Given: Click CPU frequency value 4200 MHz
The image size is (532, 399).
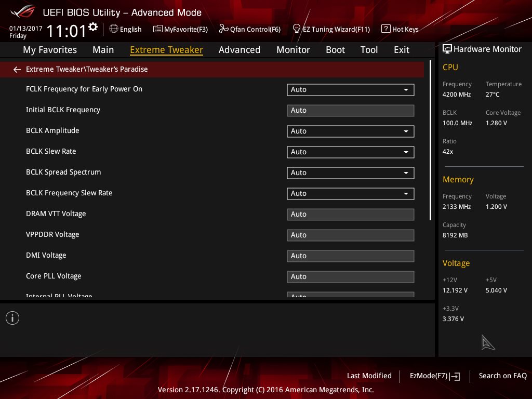Looking at the screenshot, I should [457, 95].
